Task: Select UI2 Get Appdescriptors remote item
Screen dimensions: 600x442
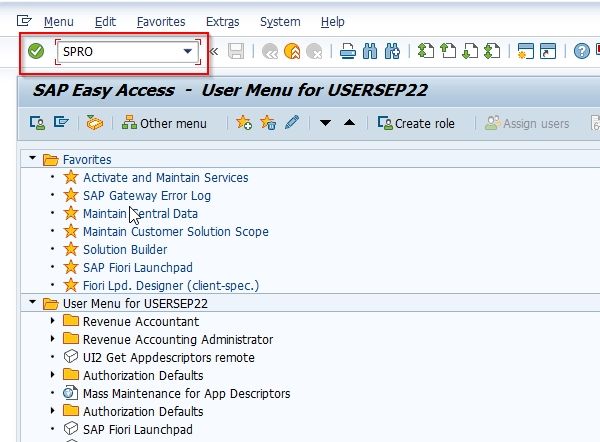Action: click(169, 357)
